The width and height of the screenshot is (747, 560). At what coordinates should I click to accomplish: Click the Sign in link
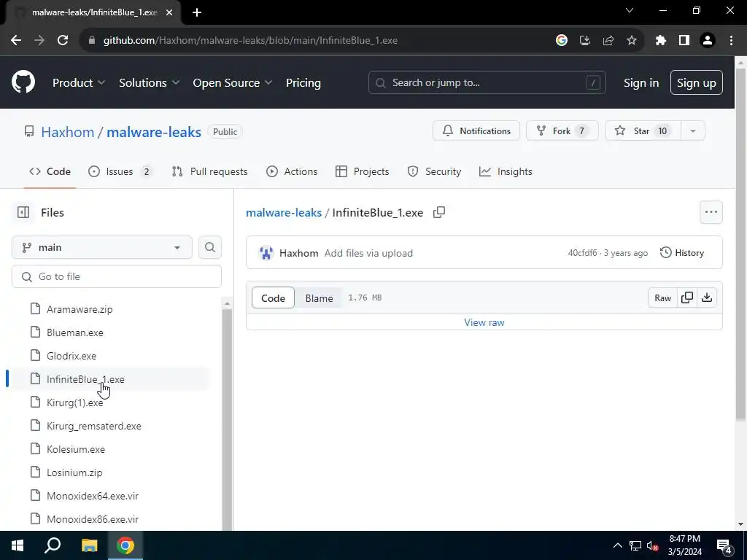(641, 83)
